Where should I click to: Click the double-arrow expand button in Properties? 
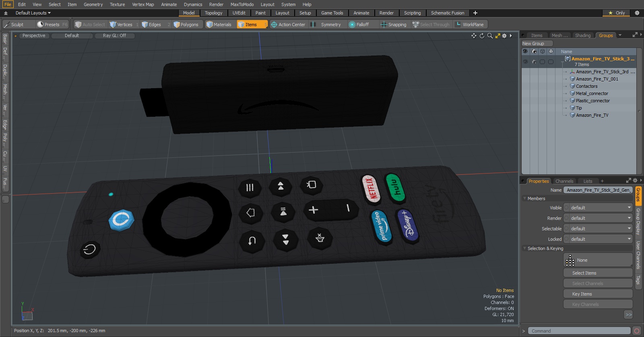tap(629, 314)
